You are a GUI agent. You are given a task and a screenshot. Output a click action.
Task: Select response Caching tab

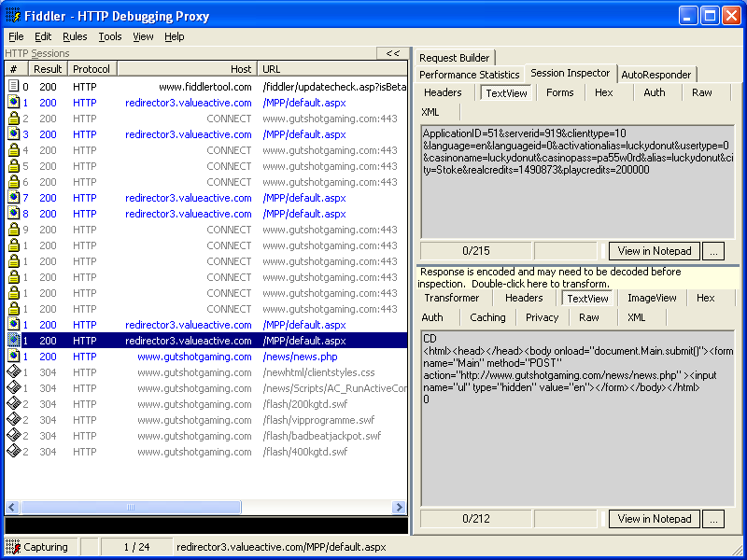(487, 317)
